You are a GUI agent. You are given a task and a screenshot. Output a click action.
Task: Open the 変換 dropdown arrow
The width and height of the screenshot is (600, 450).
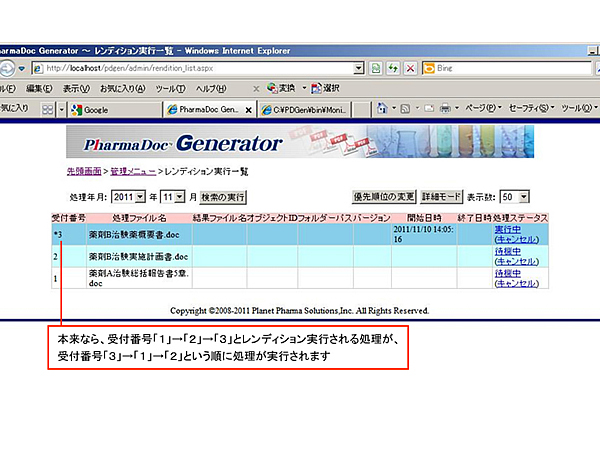304,88
